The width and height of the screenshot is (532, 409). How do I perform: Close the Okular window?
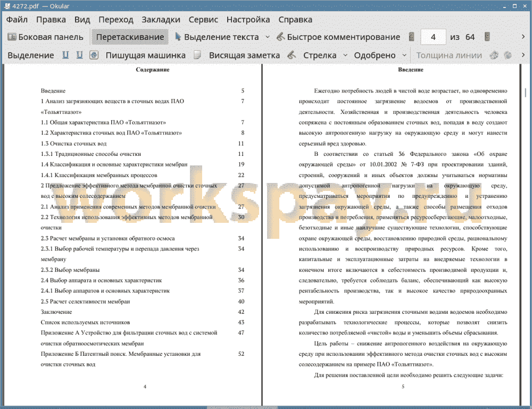525,6
